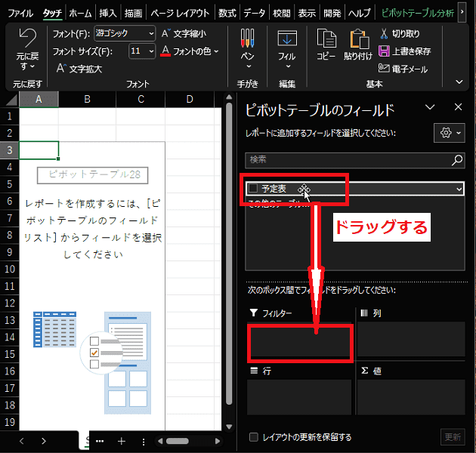476x453 pixels.
Task: Open the gear tools dropdown in field pane
Action: pos(449,133)
